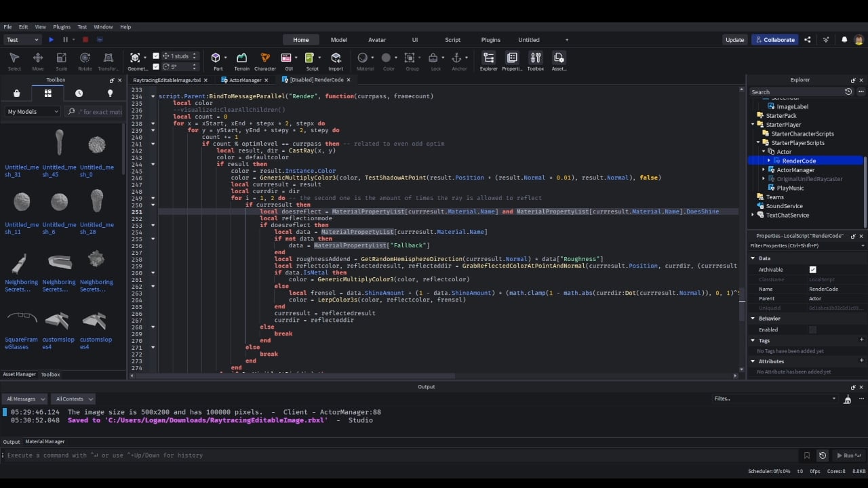Click the blue Play test button
Screen dimensions: 868x488
[x=51, y=40]
